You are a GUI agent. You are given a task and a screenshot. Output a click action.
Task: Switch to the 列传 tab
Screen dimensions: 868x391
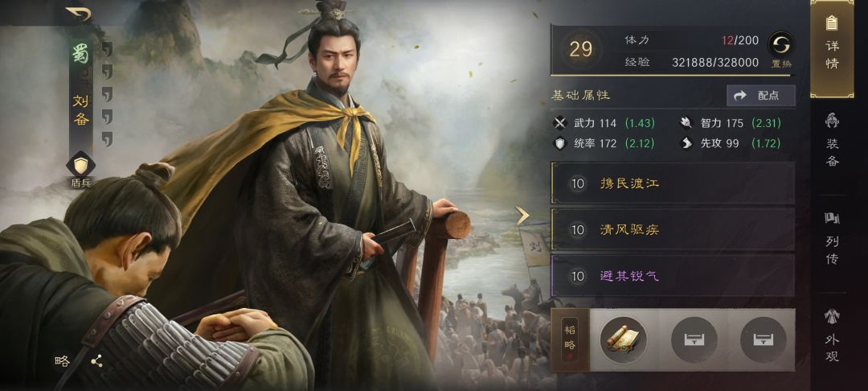[x=832, y=238]
